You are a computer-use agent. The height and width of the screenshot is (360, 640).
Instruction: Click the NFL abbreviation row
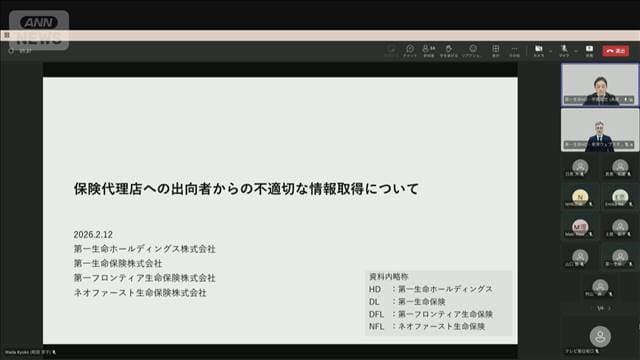(427, 327)
